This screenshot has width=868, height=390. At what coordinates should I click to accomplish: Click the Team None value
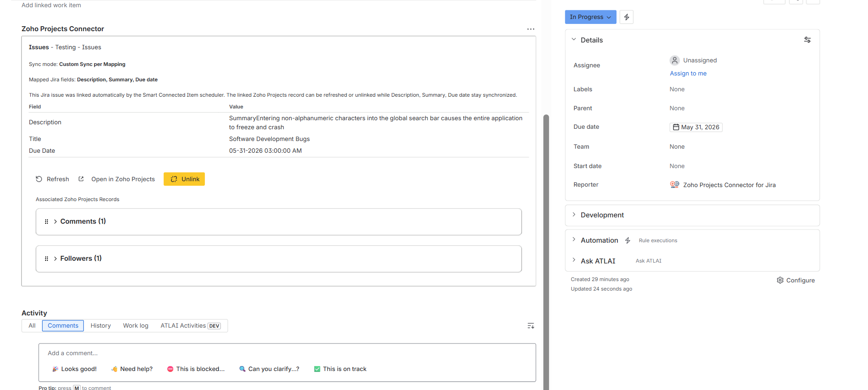677,146
